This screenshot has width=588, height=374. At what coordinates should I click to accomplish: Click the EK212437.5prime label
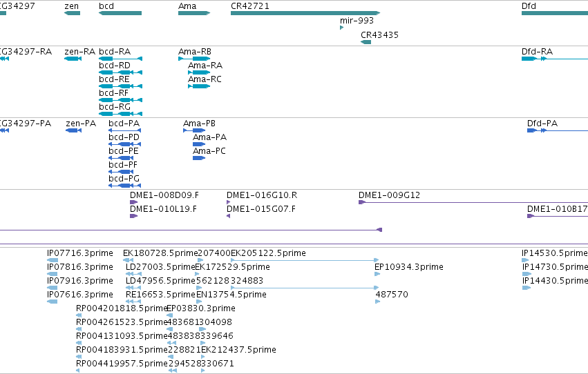click(x=239, y=350)
